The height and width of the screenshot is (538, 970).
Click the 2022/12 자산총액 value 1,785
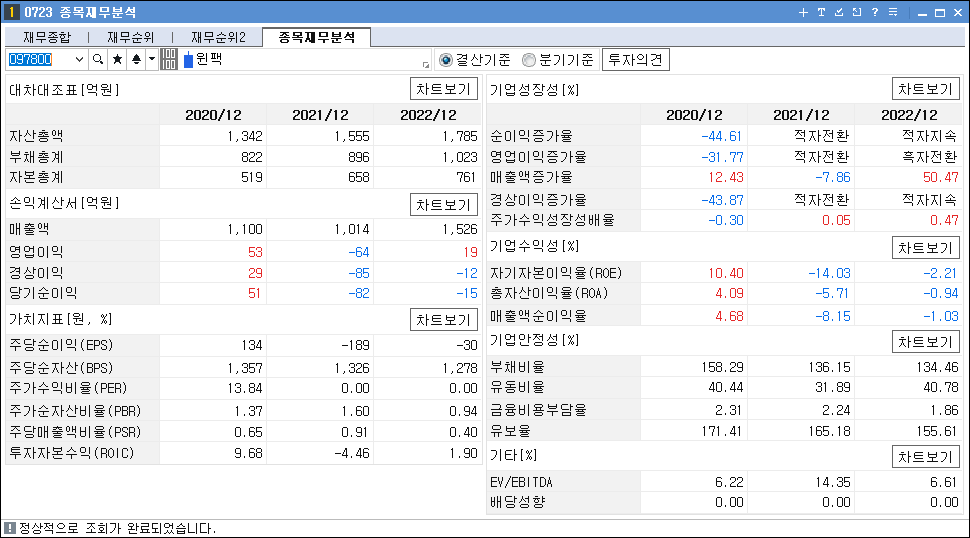[x=460, y=136]
